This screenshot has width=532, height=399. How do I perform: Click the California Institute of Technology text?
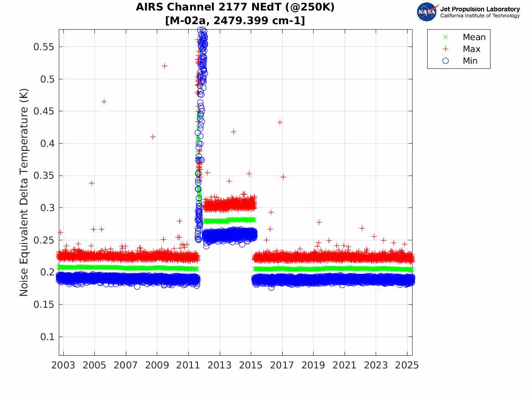480,16
